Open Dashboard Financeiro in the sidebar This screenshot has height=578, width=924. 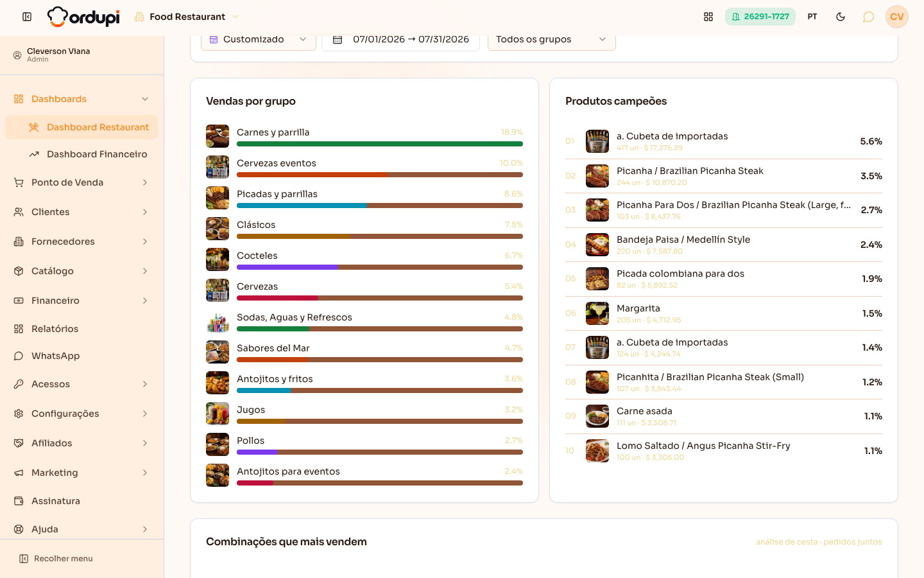81,154
